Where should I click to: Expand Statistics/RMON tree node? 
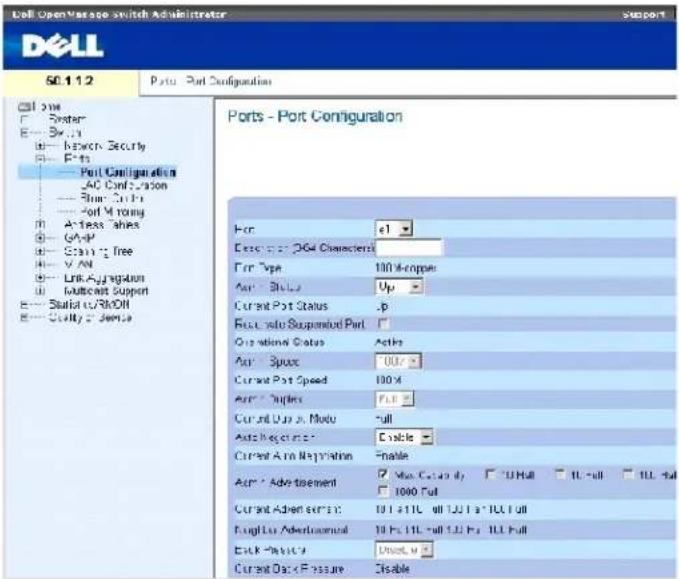(x=24, y=304)
